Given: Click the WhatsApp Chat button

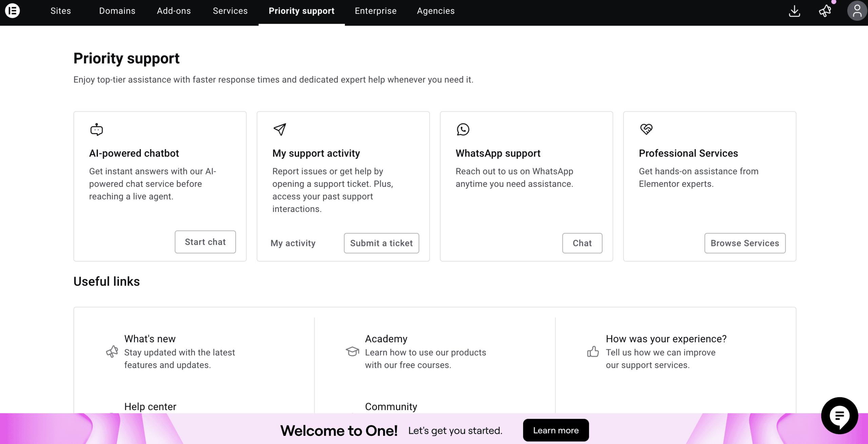Looking at the screenshot, I should [x=582, y=243].
